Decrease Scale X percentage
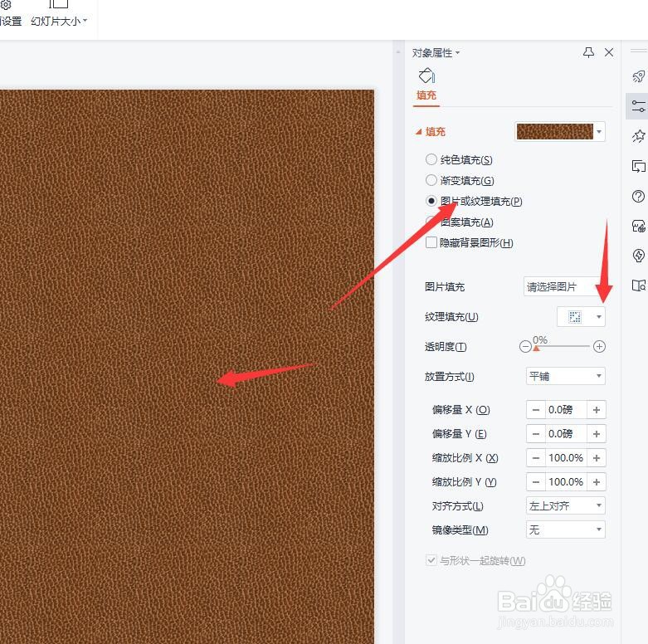This screenshot has height=644, width=648. pyautogui.click(x=536, y=457)
